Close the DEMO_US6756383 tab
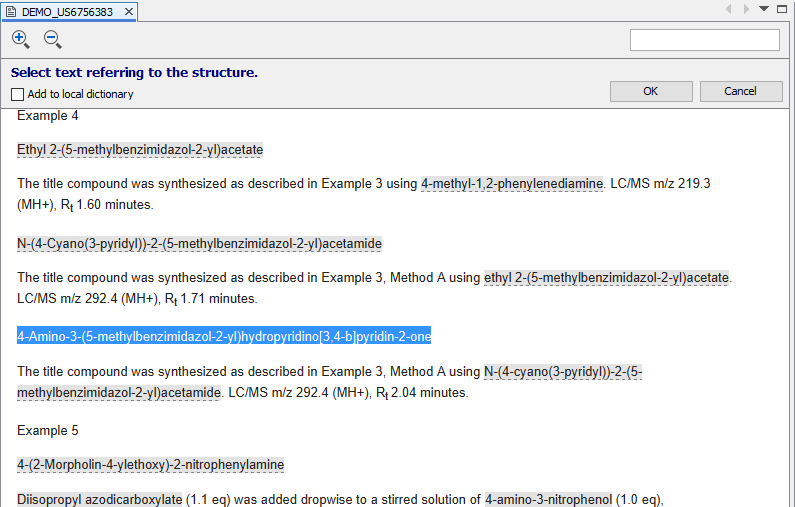Viewport: 795px width, 507px height. coord(129,12)
